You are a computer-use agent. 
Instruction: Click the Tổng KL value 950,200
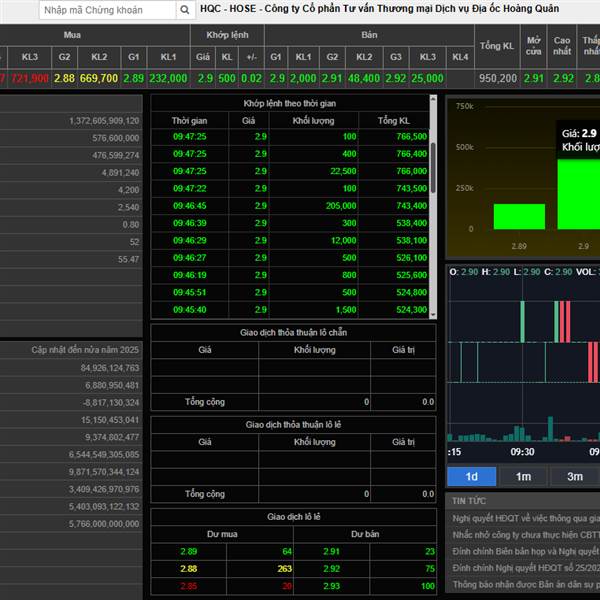click(497, 78)
